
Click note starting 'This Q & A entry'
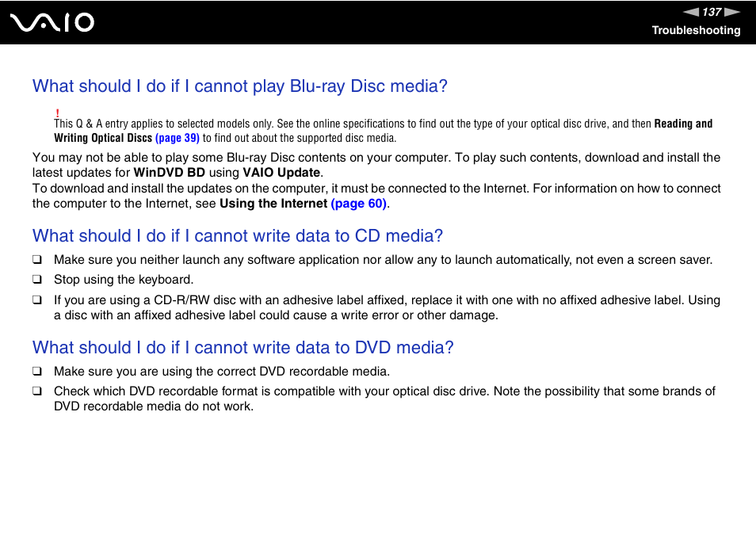point(384,131)
